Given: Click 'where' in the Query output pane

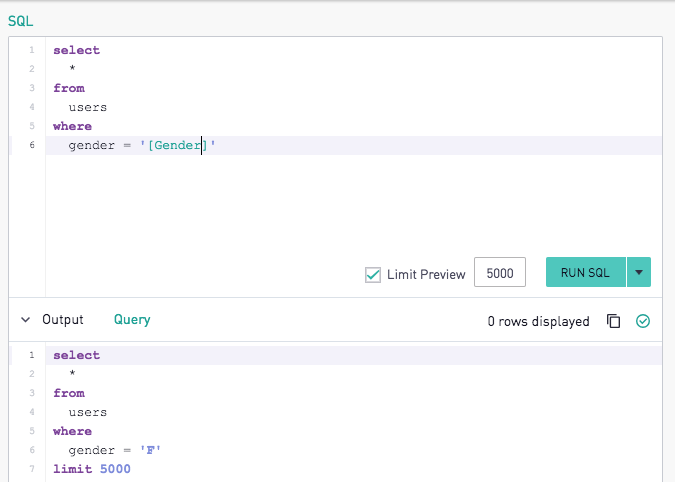Looking at the screenshot, I should [72, 431].
